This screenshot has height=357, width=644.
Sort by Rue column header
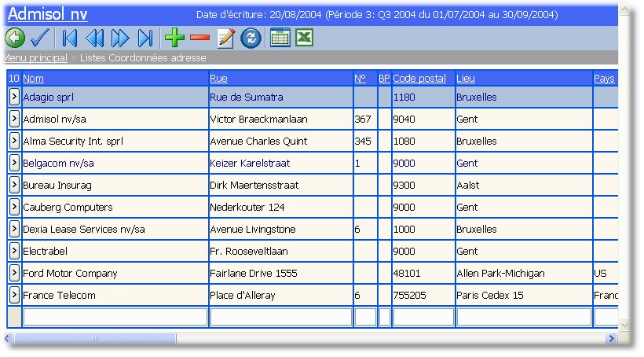tap(218, 78)
